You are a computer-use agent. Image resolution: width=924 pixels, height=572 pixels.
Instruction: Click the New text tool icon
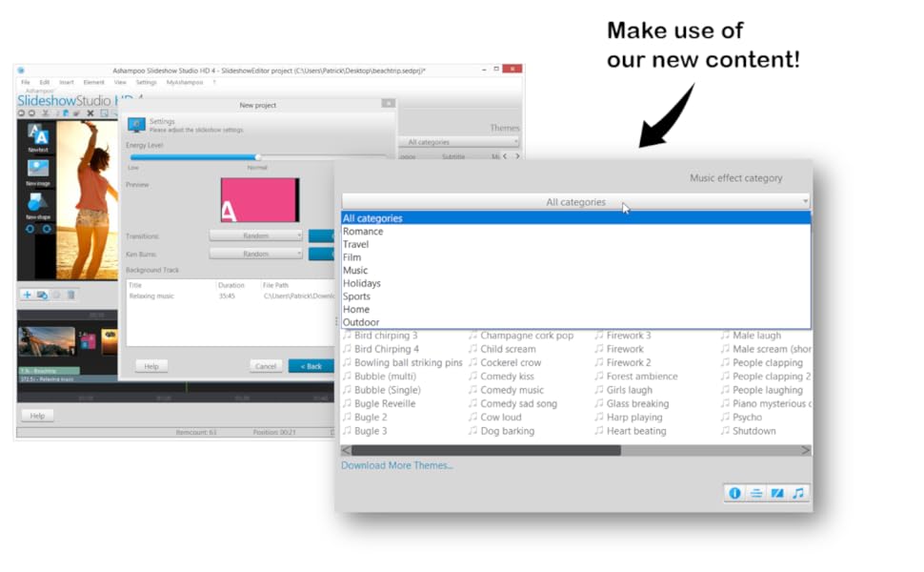coord(38,135)
